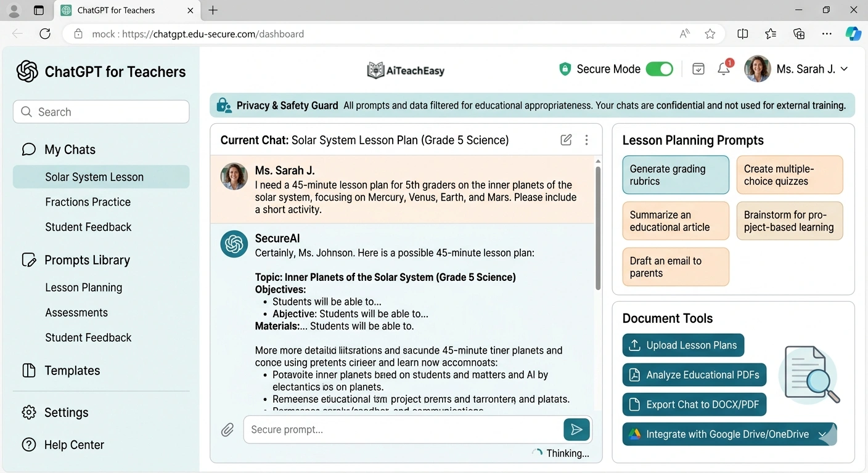Image resolution: width=868 pixels, height=473 pixels.
Task: Select Assessments under Prompts Library
Action: 76,312
